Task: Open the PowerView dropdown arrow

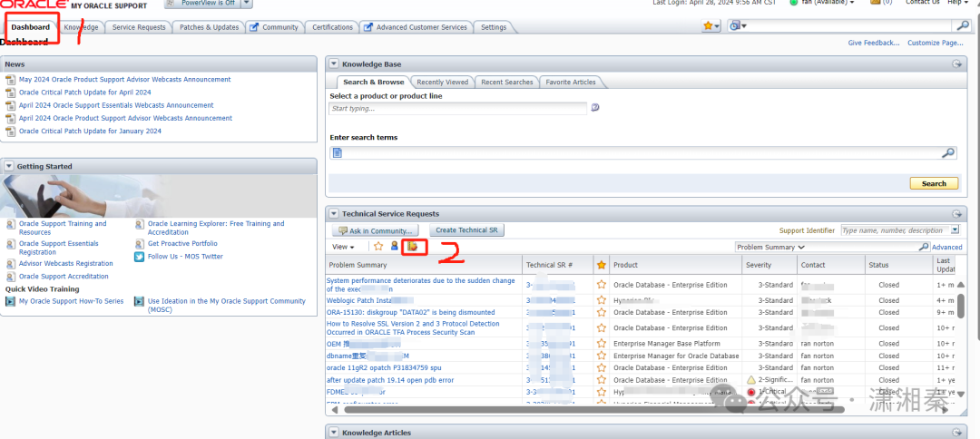Action: point(246,3)
